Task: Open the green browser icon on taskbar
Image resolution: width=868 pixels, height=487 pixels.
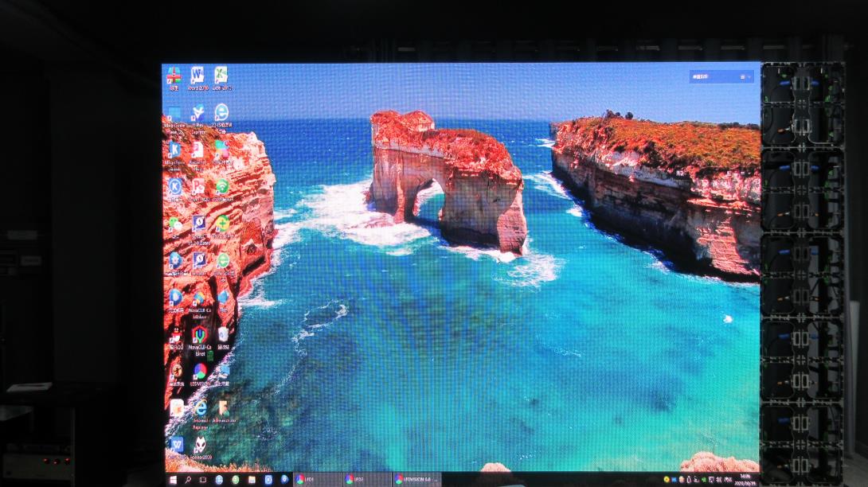Action: click(x=235, y=480)
